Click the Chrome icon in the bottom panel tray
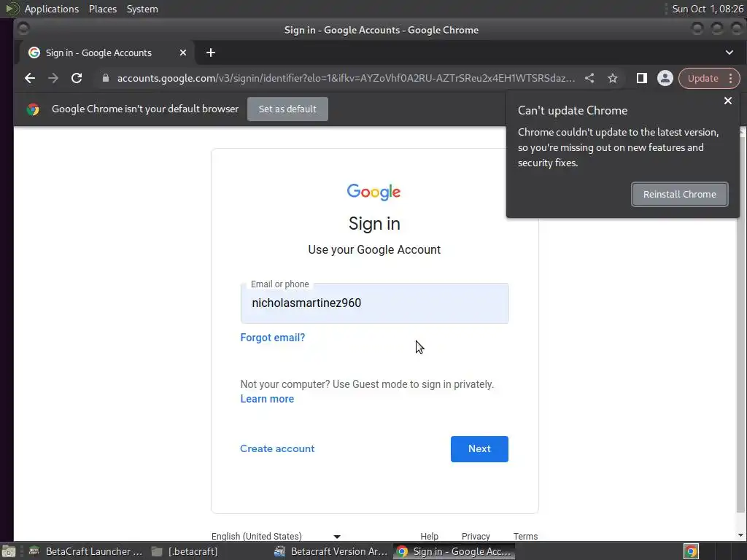Image resolution: width=747 pixels, height=560 pixels. [691, 551]
